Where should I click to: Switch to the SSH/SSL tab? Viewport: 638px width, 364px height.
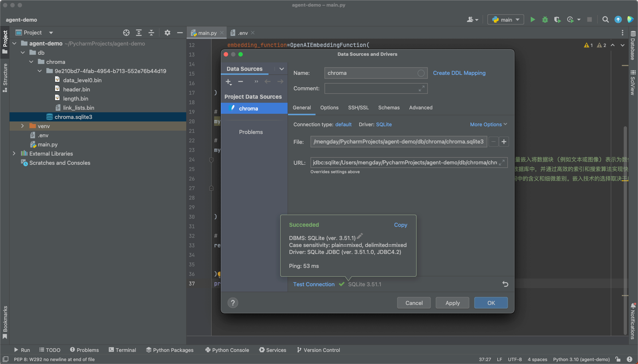coord(358,108)
